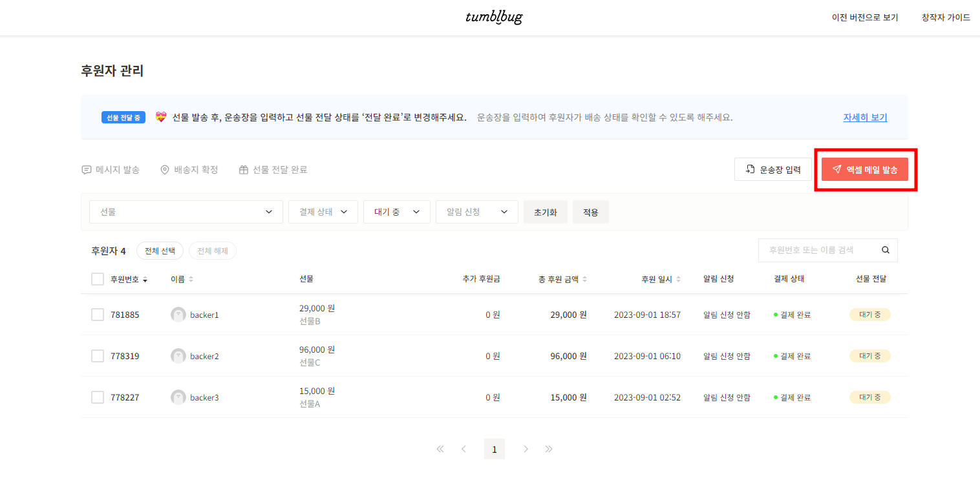The image size is (980, 489).
Task: Check the box for backer 778319
Action: [x=98, y=356]
